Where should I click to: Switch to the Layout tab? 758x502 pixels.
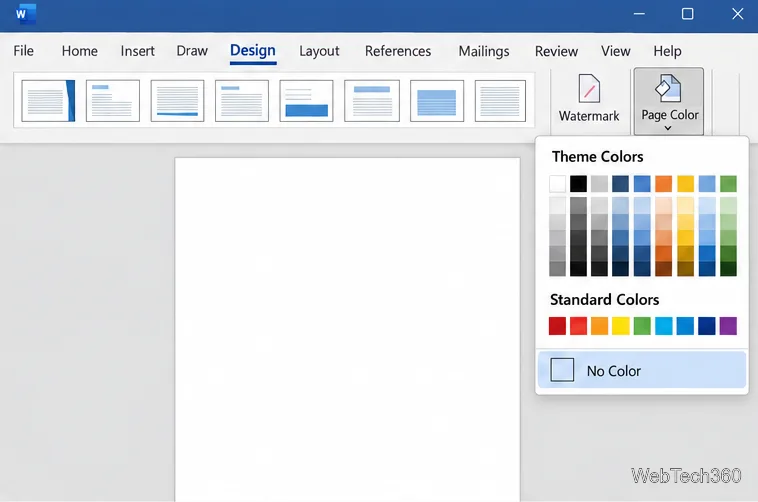[x=319, y=51]
